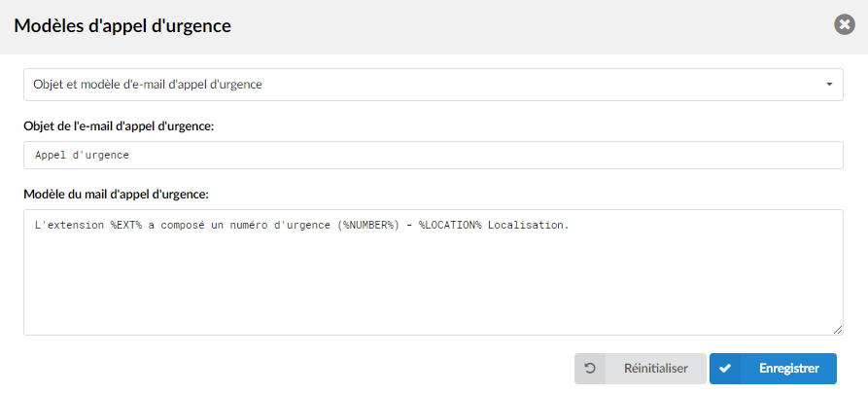Click the checkmark icon on Enregistrer
This screenshot has width=868, height=393.
[x=725, y=369]
